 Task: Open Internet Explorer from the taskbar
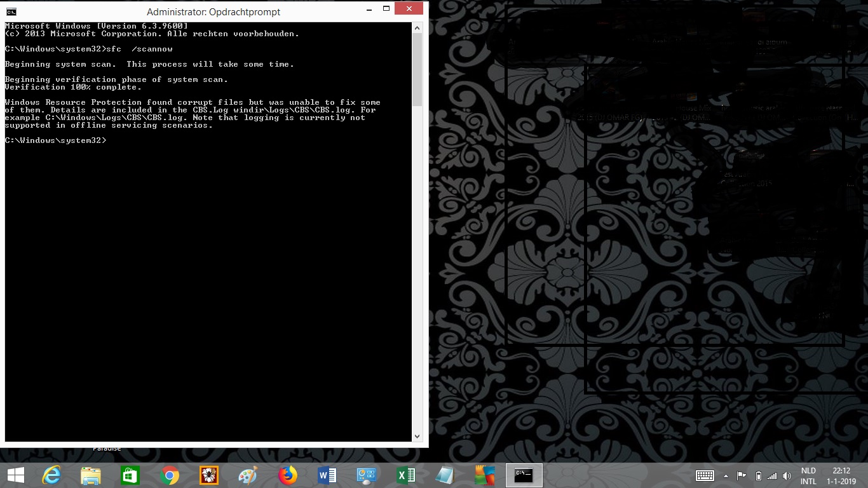click(x=51, y=475)
